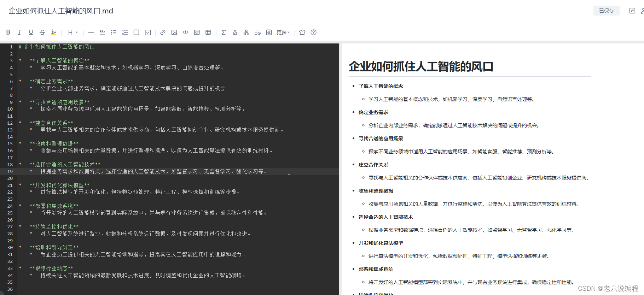Click the **培训和引导员工** editor line
The image size is (644, 295).
tap(54, 247)
